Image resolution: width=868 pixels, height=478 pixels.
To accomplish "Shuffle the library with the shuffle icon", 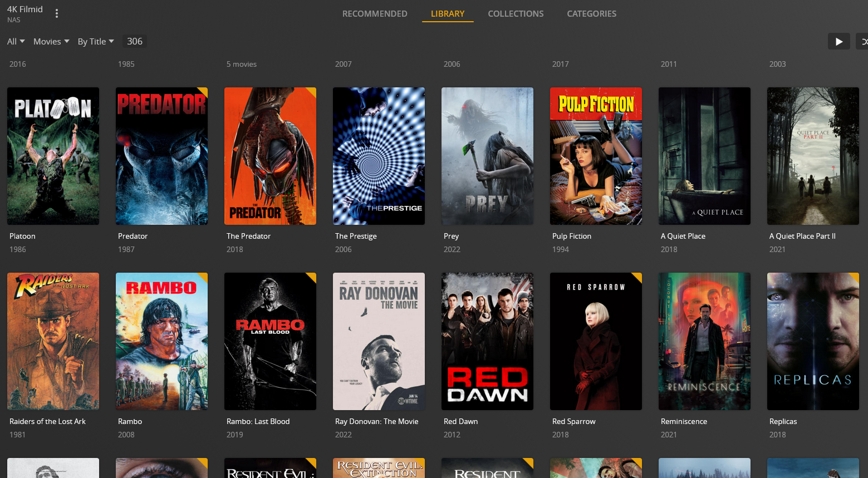I will (863, 41).
